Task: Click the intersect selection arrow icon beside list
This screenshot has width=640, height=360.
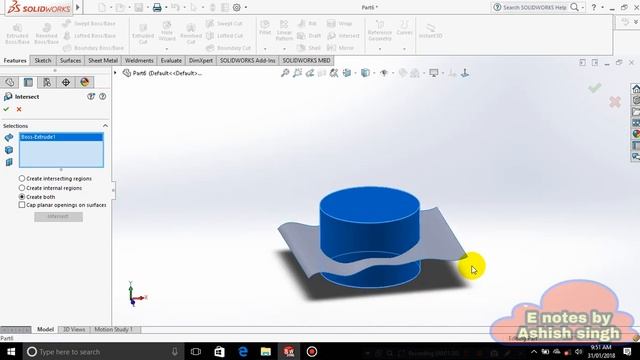Action: [x=9, y=138]
